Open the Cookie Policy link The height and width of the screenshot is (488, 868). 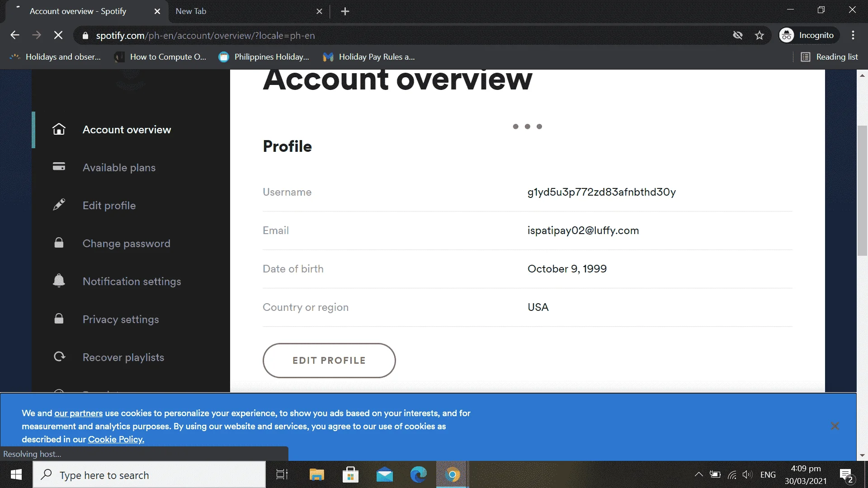tap(116, 439)
